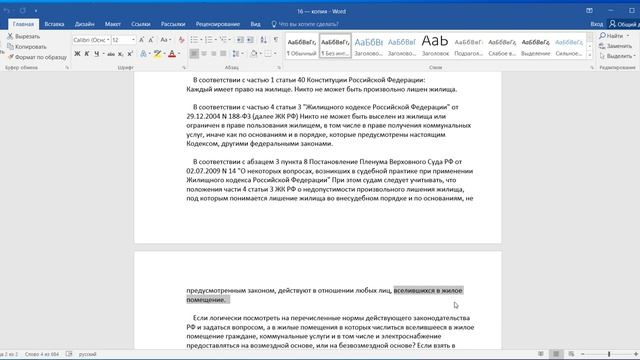Open the Вставка tab
Image resolution: width=640 pixels, height=360 pixels.
(54, 24)
